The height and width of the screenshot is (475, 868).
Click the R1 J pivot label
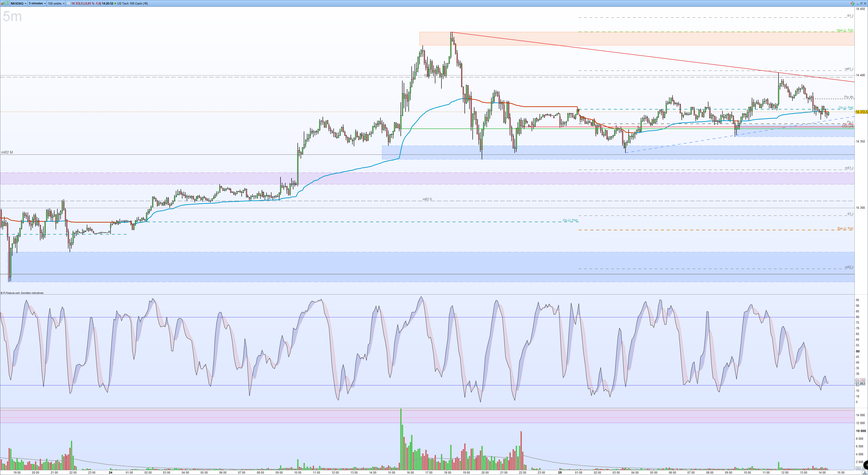click(x=850, y=16)
